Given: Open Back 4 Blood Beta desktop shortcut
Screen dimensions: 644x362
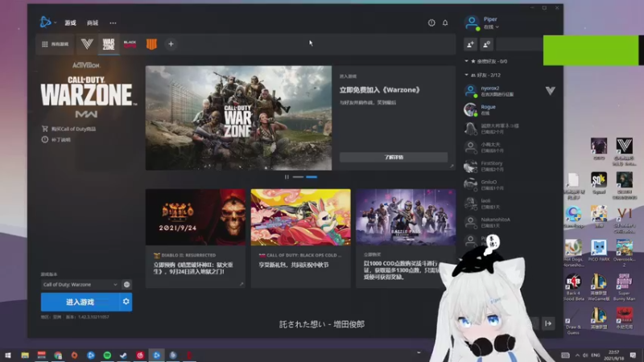Looking at the screenshot, I should coord(573,288).
